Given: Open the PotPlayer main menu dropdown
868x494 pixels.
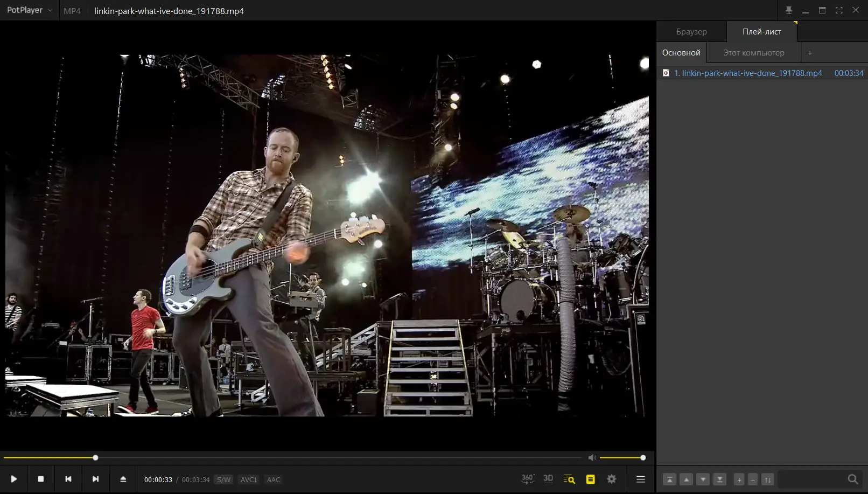Looking at the screenshot, I should click(x=30, y=10).
